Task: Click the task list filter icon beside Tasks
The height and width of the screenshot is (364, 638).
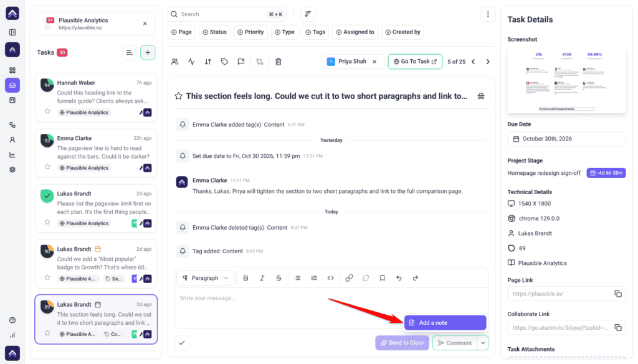Action: (x=130, y=52)
